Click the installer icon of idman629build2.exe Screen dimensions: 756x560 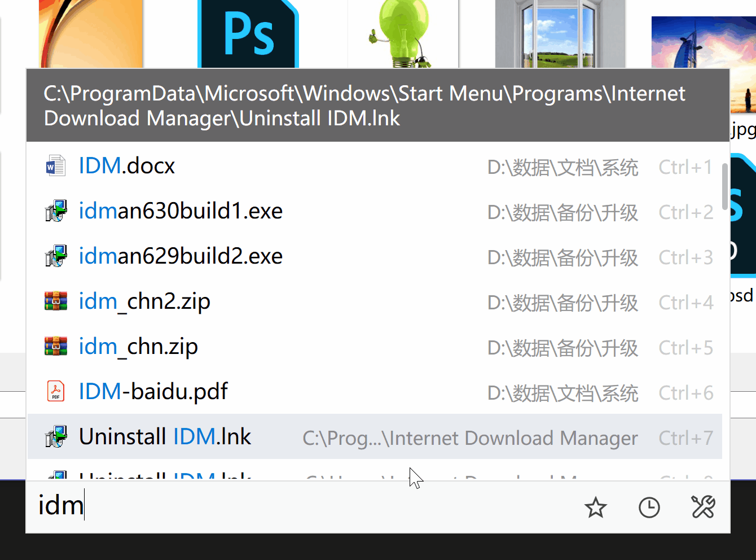56,256
